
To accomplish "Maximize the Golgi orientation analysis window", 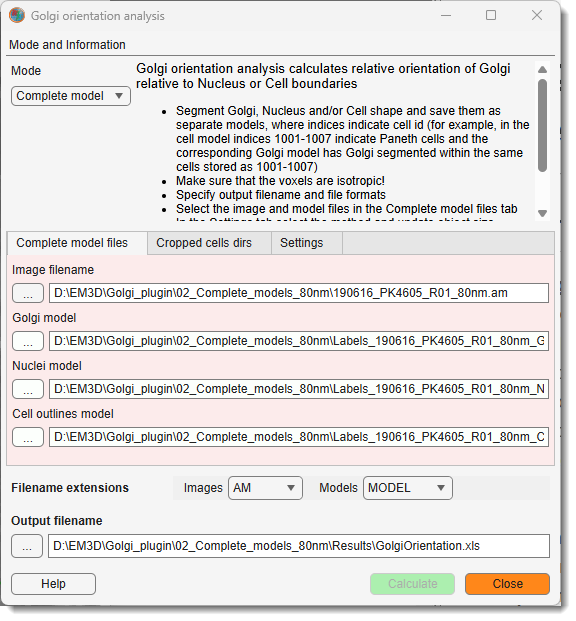I will (x=491, y=15).
